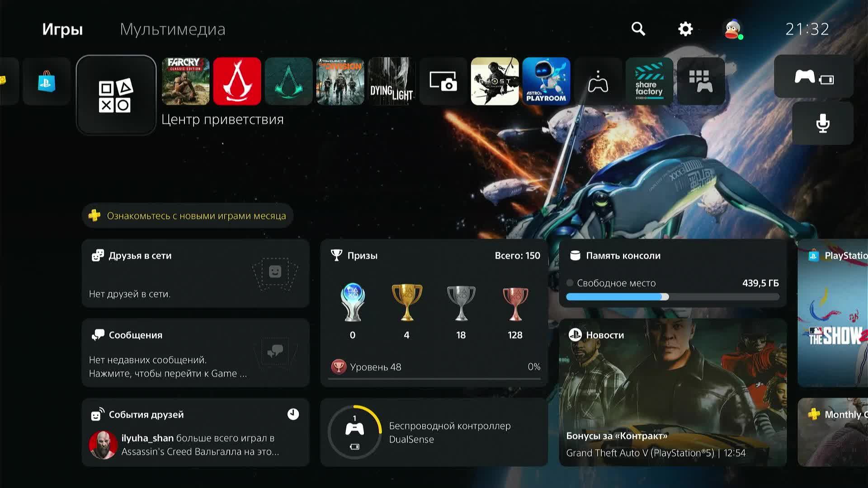Image resolution: width=868 pixels, height=488 pixels.
Task: Open the user profile avatar
Action: point(732,29)
